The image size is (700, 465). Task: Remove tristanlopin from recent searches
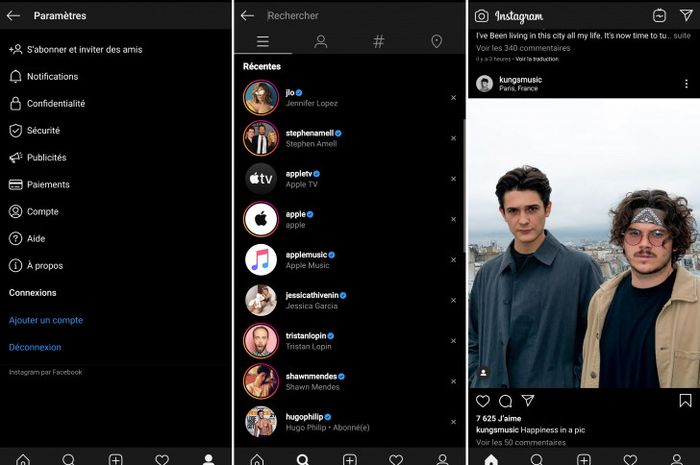[453, 341]
